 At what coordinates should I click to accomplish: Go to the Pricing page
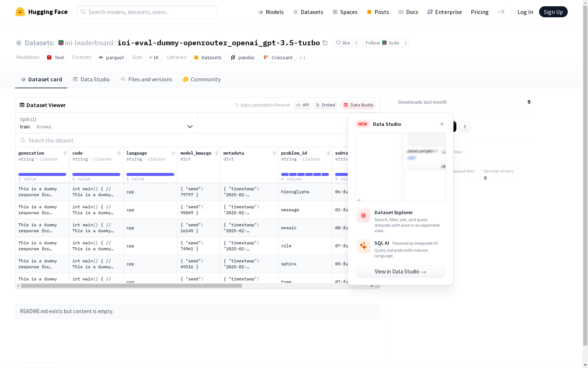(x=480, y=12)
